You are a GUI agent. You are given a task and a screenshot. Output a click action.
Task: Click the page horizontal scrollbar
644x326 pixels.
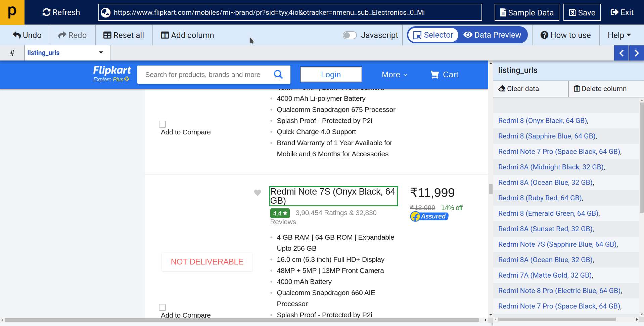pyautogui.click(x=242, y=320)
